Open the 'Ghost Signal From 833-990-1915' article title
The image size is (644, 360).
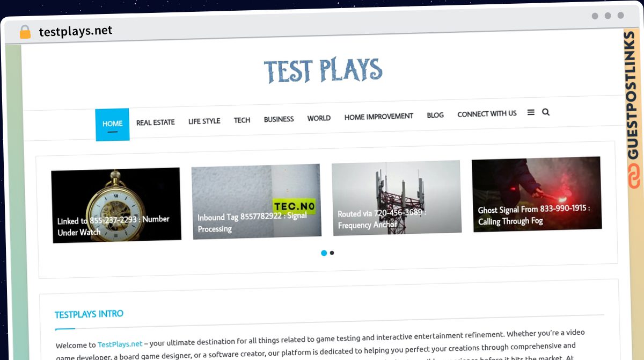click(x=534, y=215)
